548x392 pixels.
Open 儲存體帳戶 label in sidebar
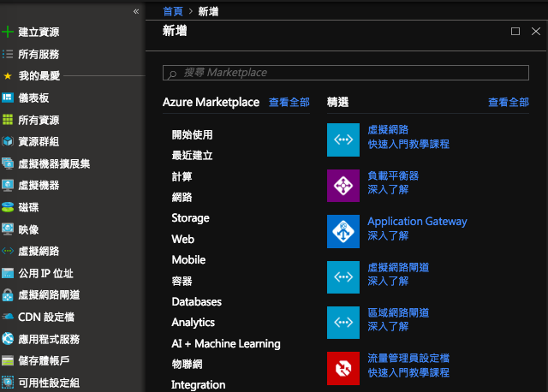(x=44, y=360)
